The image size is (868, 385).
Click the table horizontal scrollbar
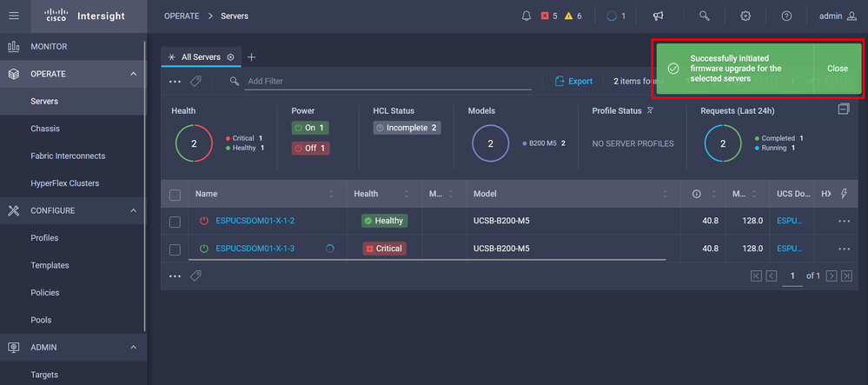[427, 259]
